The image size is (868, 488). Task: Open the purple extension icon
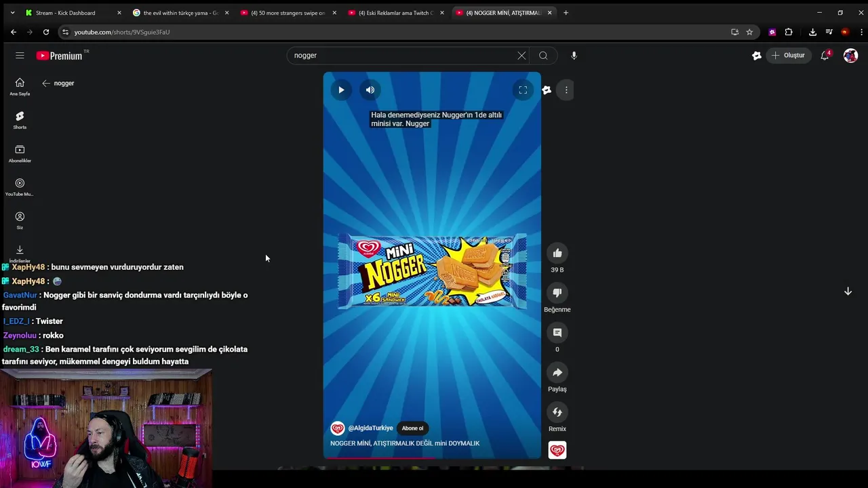tap(772, 32)
